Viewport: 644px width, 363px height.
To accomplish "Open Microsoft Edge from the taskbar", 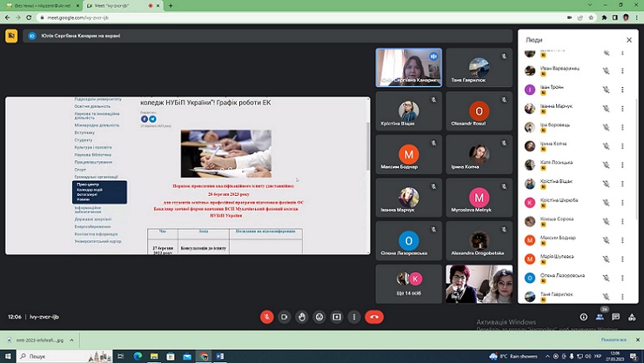I will (x=138, y=356).
